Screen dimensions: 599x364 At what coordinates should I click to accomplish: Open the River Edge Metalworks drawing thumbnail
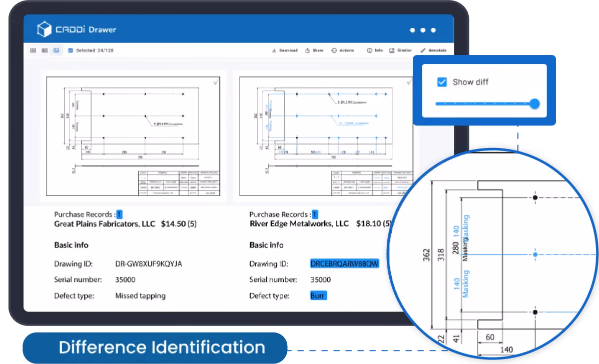326,136
